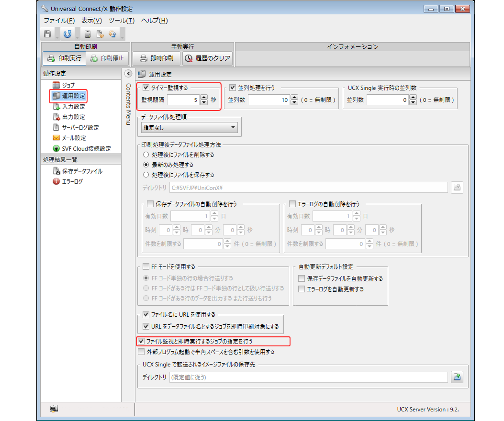504x421 pixels.
Task: Toggle ファイル監視と即時実行するジョブの指定を行う checkbox
Action: pos(141,341)
